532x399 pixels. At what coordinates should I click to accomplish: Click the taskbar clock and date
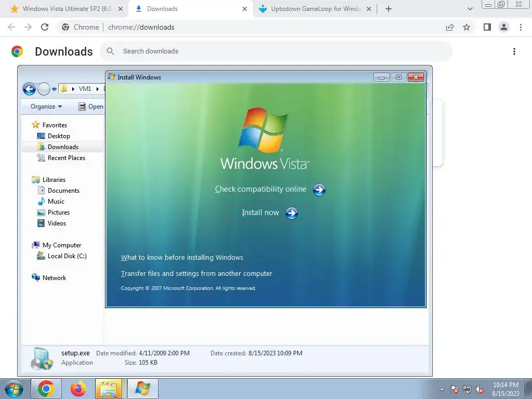pyautogui.click(x=506, y=389)
